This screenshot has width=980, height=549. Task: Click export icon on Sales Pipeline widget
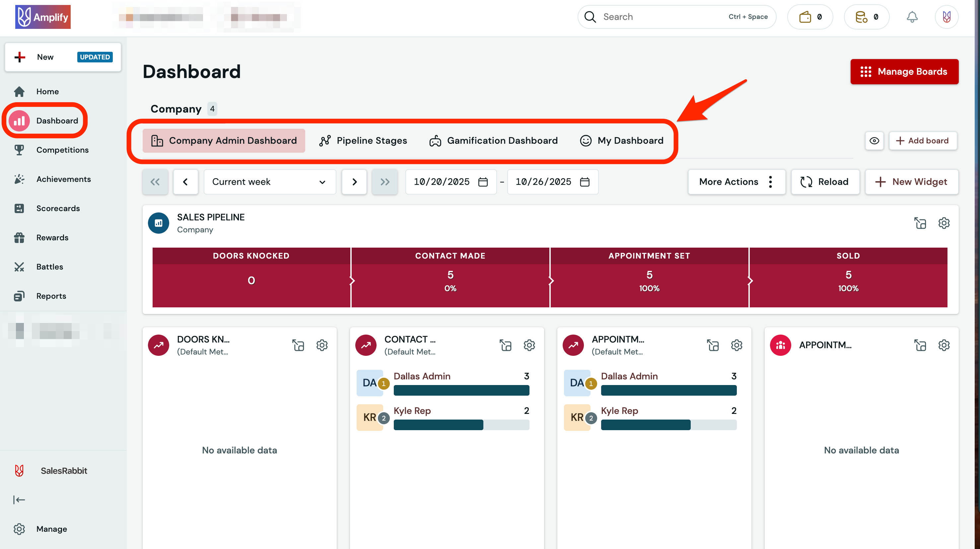[920, 223]
